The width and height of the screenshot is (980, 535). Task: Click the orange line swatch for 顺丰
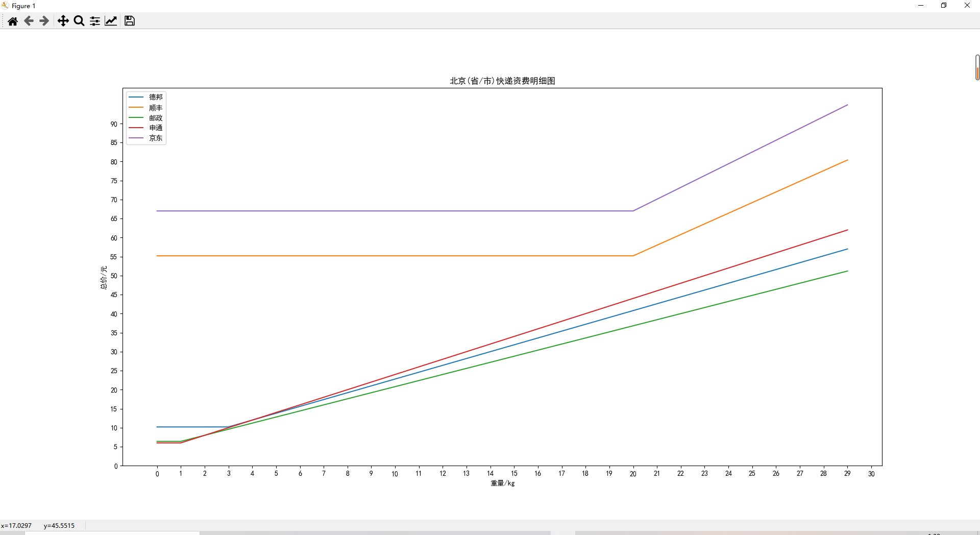136,107
